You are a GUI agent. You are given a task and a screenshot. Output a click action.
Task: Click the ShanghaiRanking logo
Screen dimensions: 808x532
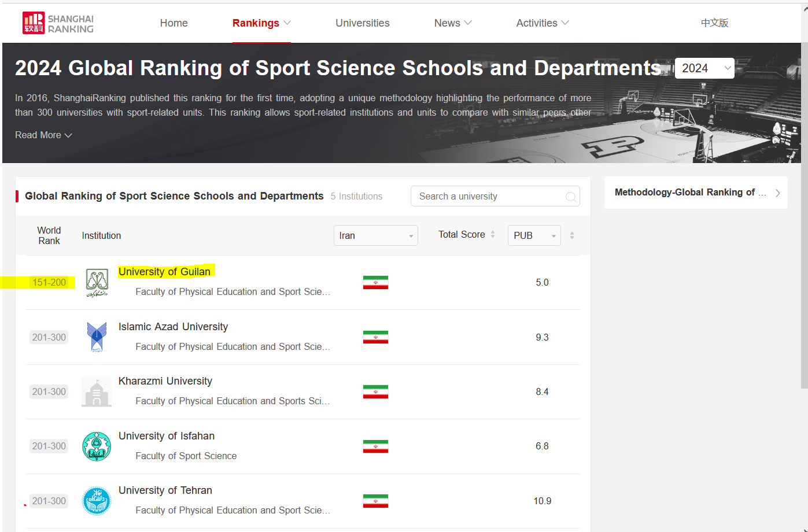(58, 23)
